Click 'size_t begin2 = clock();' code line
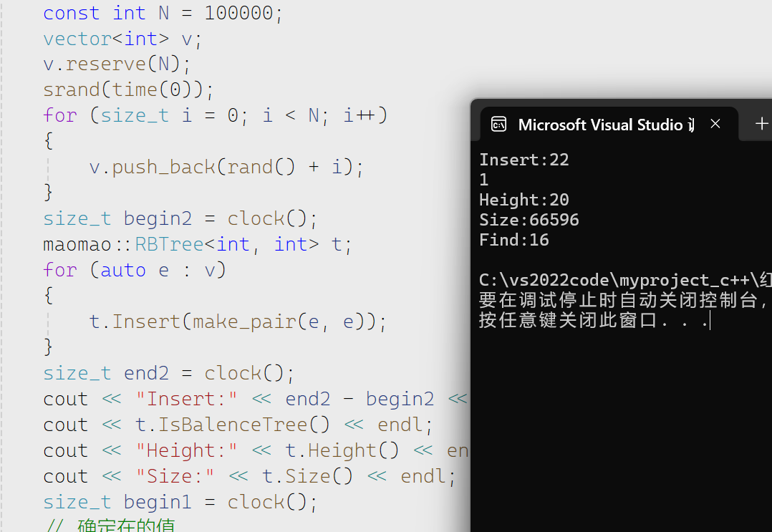The height and width of the screenshot is (532, 772). pos(180,219)
